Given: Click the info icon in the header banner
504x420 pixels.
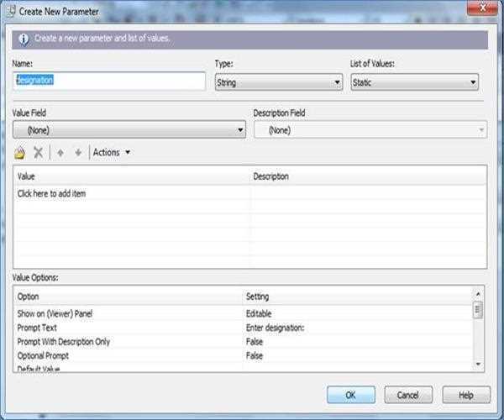Looking at the screenshot, I should [x=23, y=39].
